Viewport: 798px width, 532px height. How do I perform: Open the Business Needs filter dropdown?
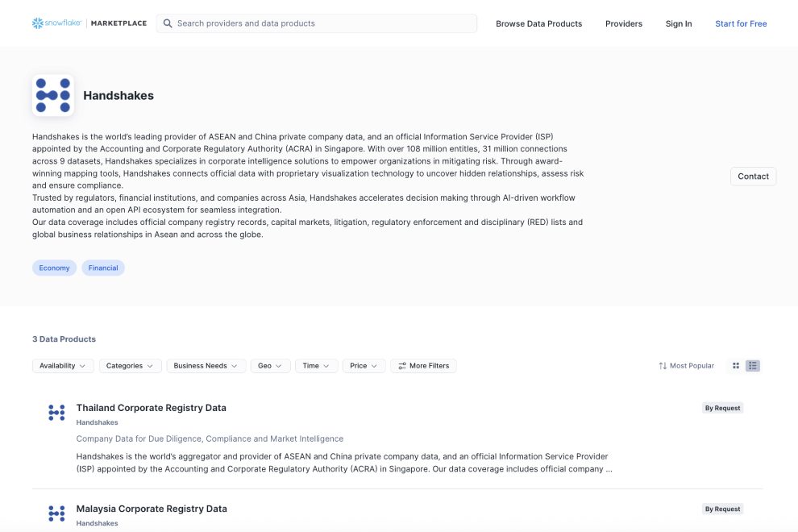(206, 366)
